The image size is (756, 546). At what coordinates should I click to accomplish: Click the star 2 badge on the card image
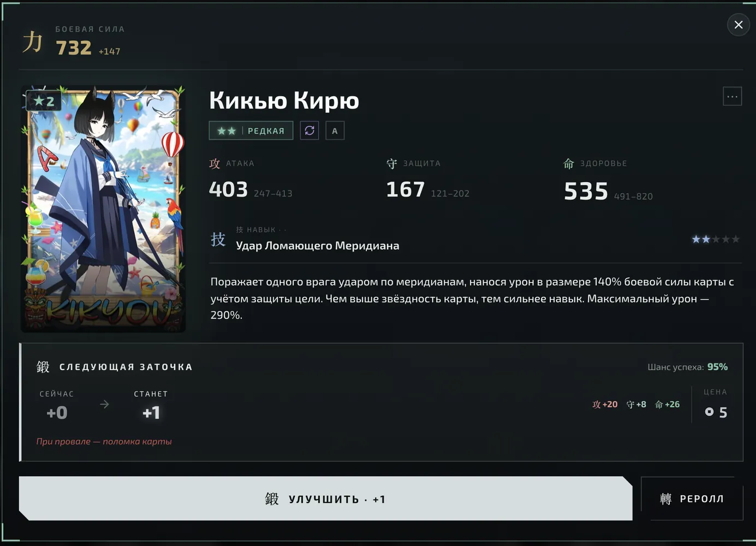44,101
